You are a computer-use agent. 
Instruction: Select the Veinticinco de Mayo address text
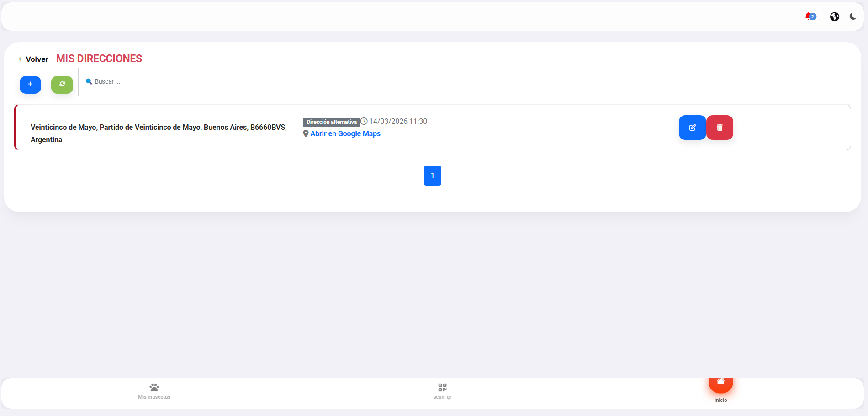159,133
